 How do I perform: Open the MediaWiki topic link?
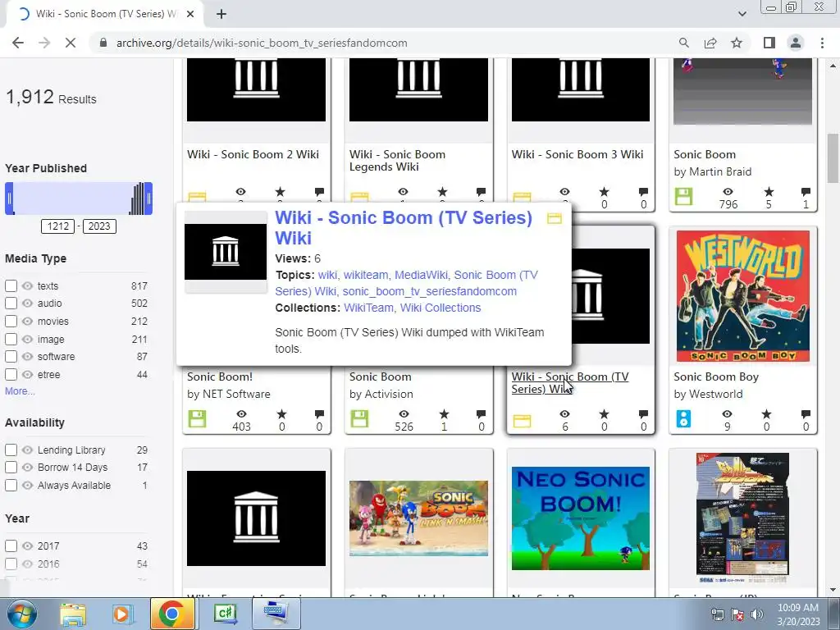[421, 275]
